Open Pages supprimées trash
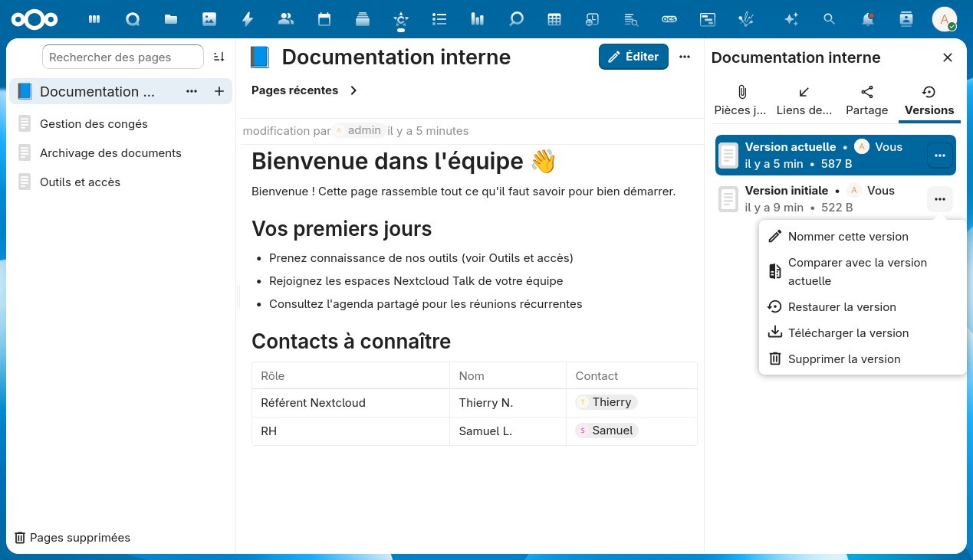This screenshot has height=560, width=973. point(73,538)
